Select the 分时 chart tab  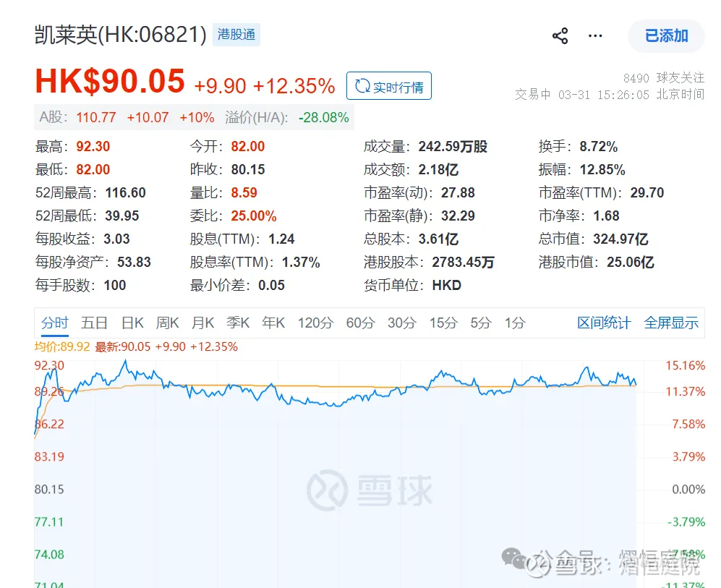pyautogui.click(x=55, y=323)
